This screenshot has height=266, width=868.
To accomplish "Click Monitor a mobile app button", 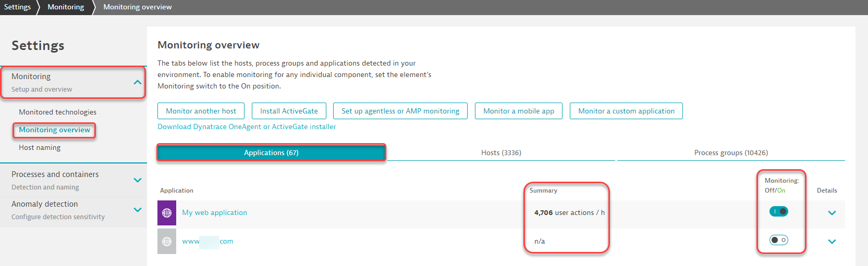I will pos(518,111).
